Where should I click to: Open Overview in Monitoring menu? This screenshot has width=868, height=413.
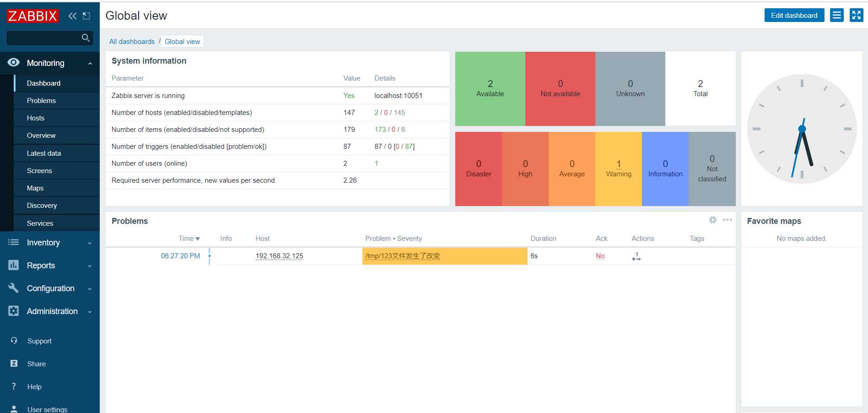(57, 136)
